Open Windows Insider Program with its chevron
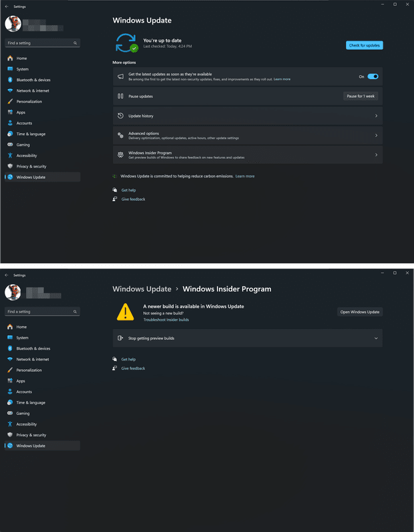The width and height of the screenshot is (414, 532). (376, 155)
